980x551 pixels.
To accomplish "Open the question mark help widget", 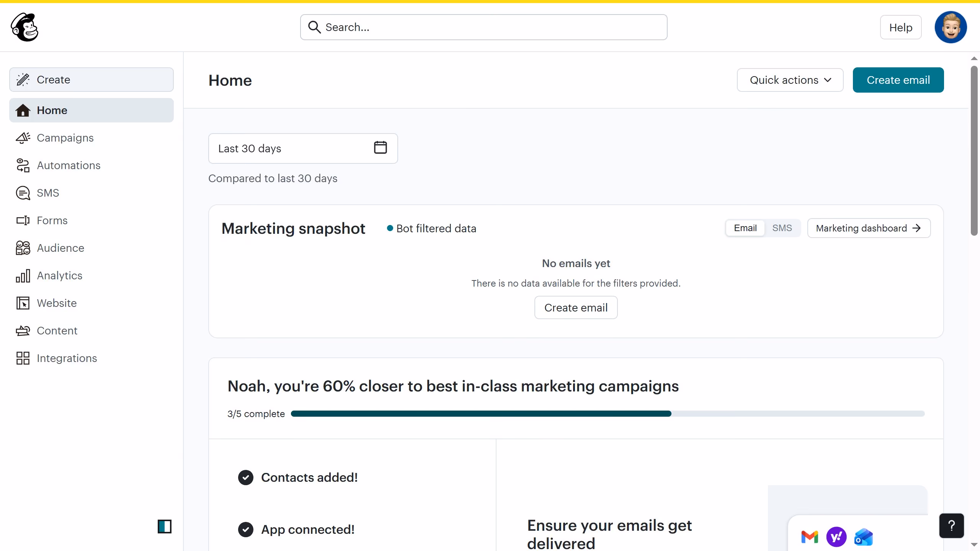I will click(x=951, y=526).
